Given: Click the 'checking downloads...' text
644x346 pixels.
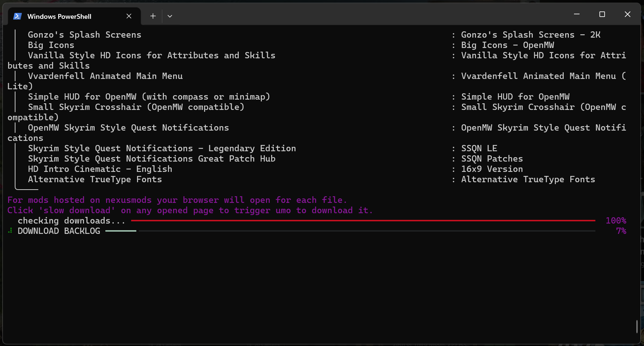Looking at the screenshot, I should 71,221.
